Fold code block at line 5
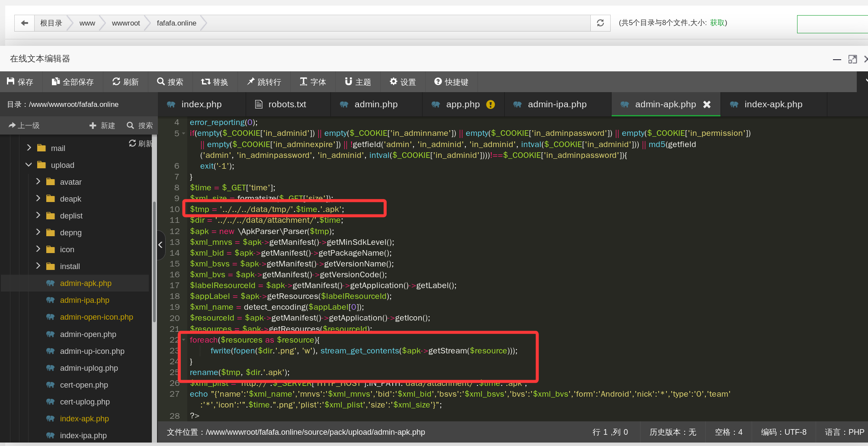This screenshot has height=446, width=868. [183, 134]
